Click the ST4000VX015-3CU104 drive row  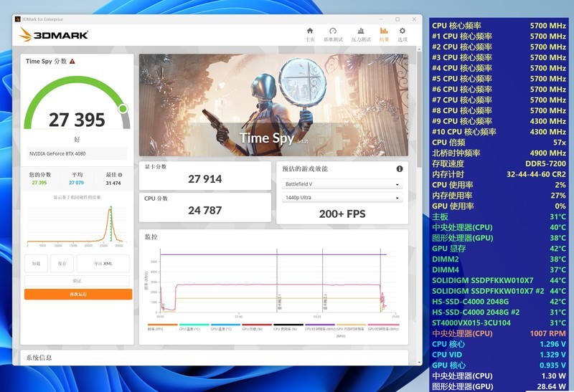499,322
